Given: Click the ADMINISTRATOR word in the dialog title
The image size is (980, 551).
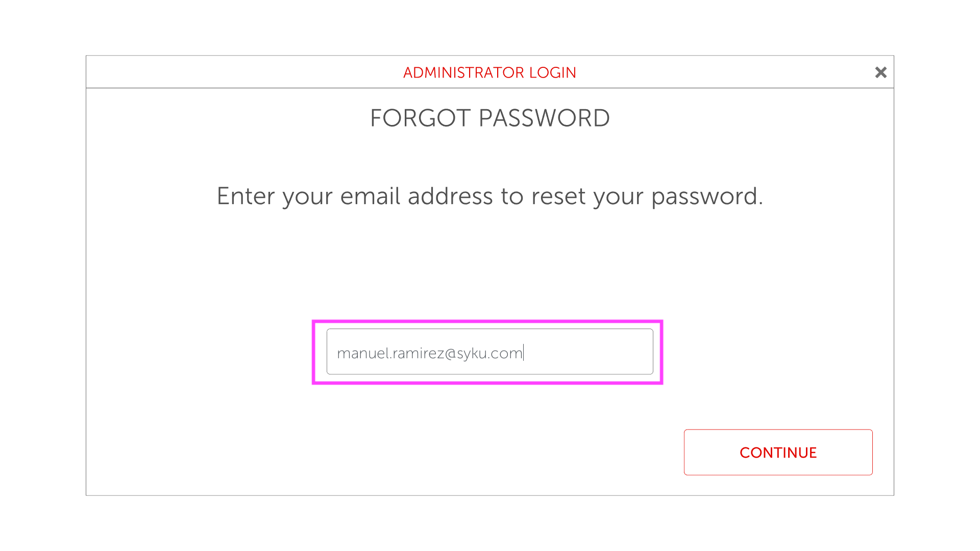Looking at the screenshot, I should pyautogui.click(x=463, y=72).
